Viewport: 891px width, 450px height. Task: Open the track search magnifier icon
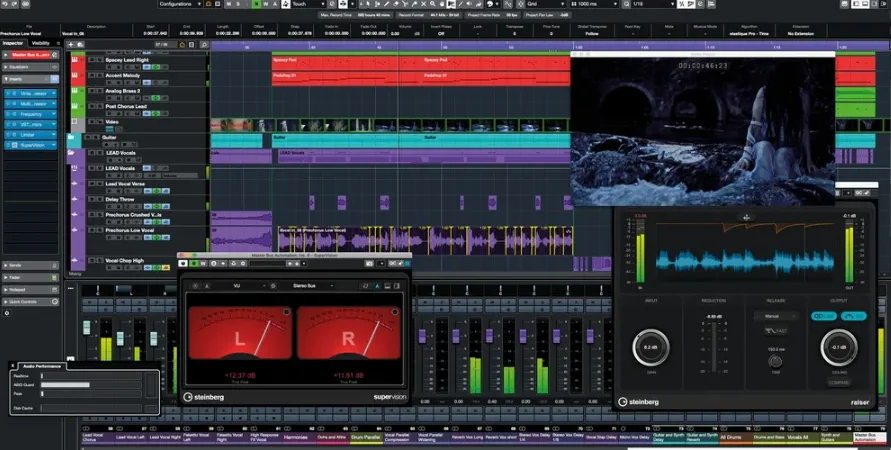click(x=204, y=44)
